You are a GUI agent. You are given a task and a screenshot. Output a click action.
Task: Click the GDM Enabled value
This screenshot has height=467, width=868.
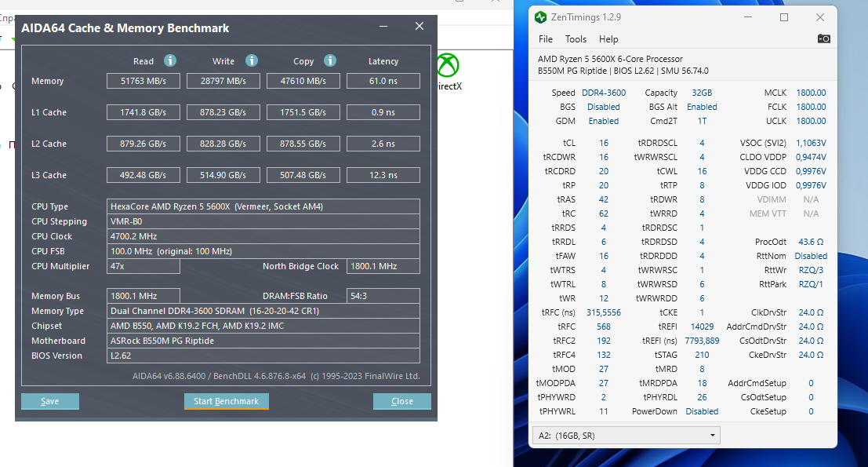604,122
